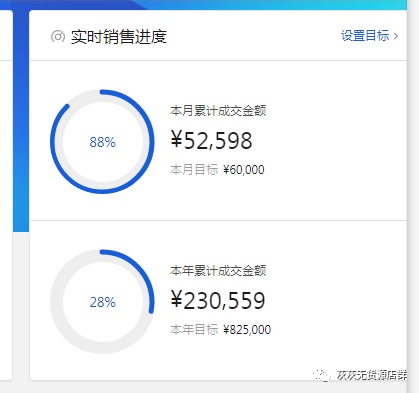Click the 本月目标 ¥60,000 text
The height and width of the screenshot is (393, 419).
click(217, 169)
